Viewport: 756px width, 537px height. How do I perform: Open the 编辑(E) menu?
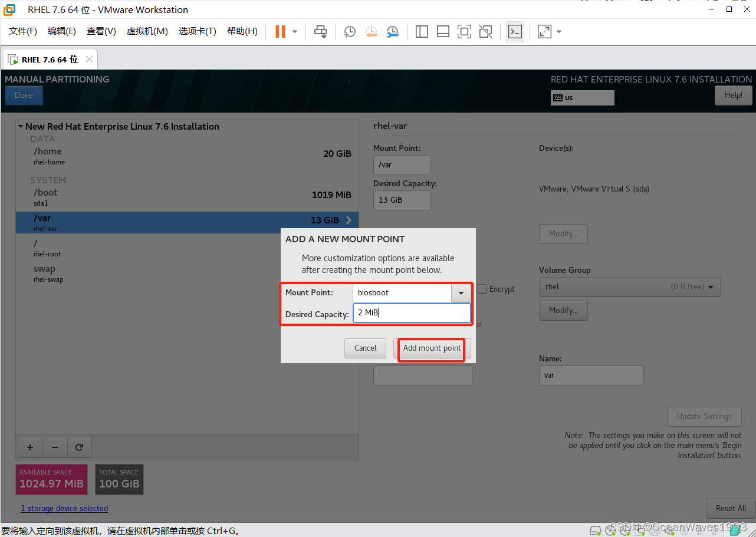click(x=62, y=31)
